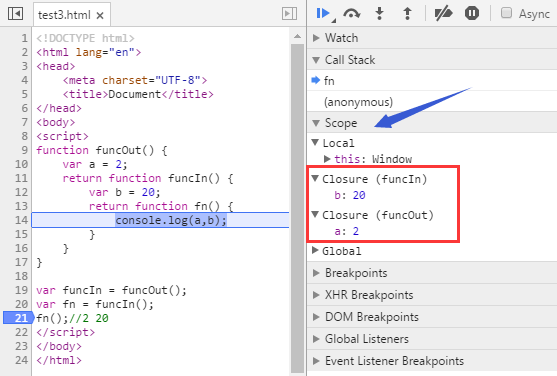Set a breakpoint on line number 20

[21, 304]
